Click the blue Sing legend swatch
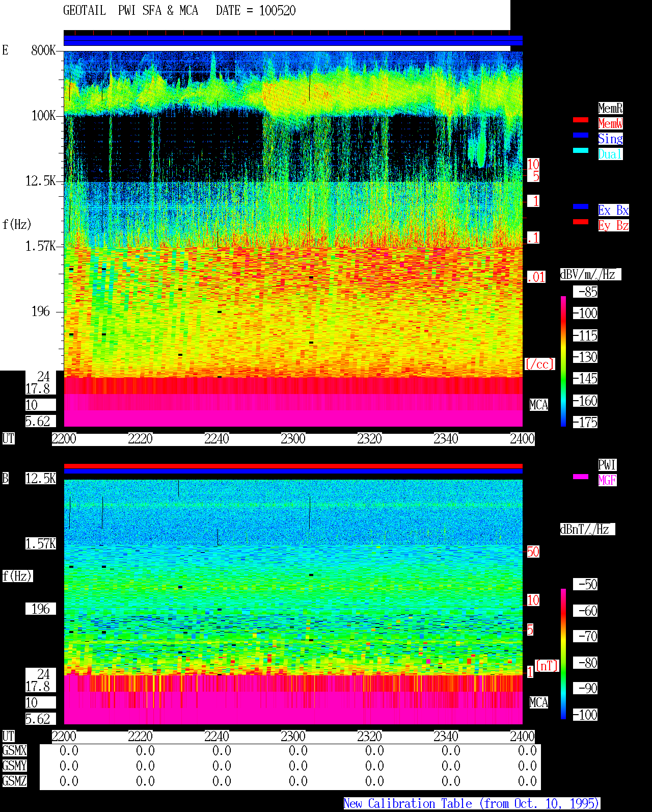 tap(581, 135)
